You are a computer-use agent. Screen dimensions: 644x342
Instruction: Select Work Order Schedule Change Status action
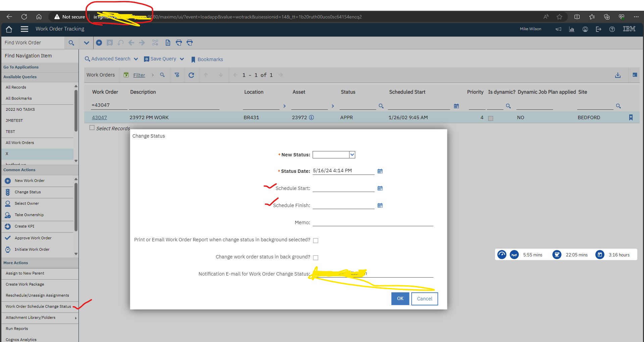(38, 306)
